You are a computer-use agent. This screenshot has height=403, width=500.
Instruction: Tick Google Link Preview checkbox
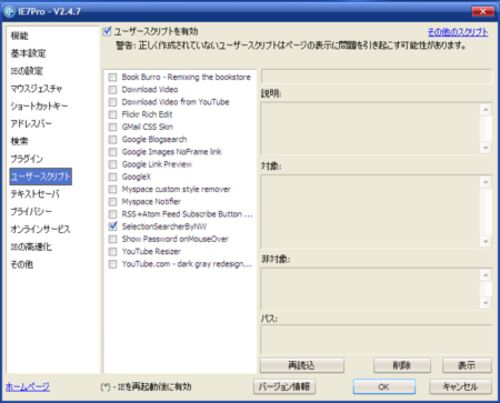[x=113, y=164]
